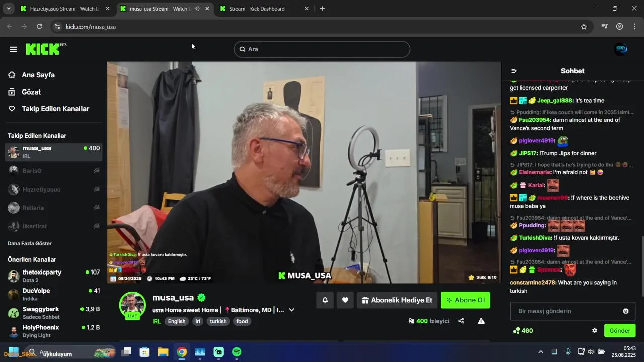This screenshot has height=362, width=644.
Task: Click Abonelik Hediye Et button
Action: [397, 300]
